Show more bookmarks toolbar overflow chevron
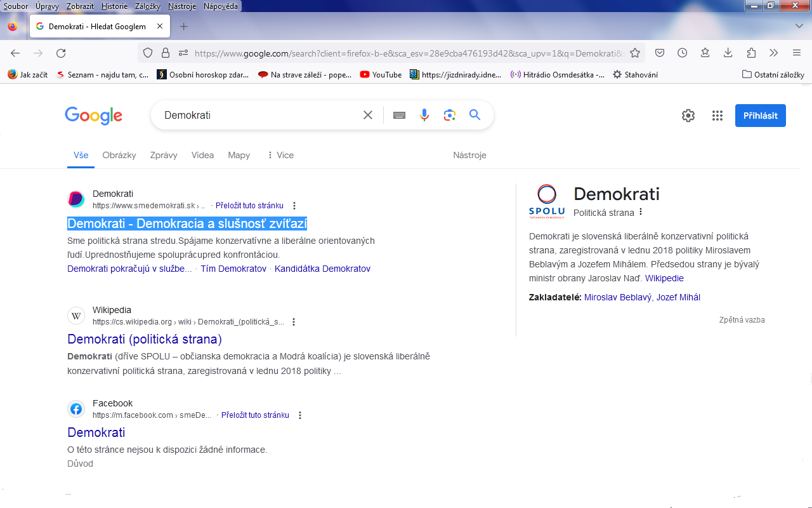 [x=773, y=53]
